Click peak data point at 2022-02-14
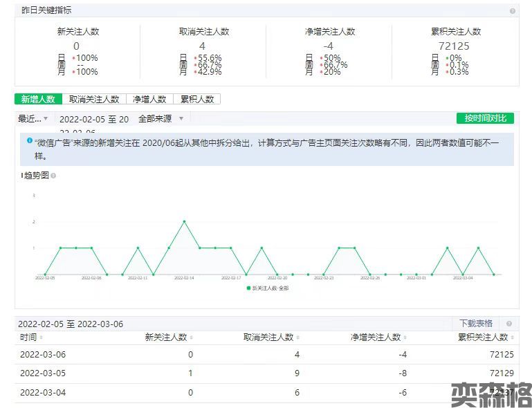Viewport: 532px width, 408px height. click(x=184, y=221)
